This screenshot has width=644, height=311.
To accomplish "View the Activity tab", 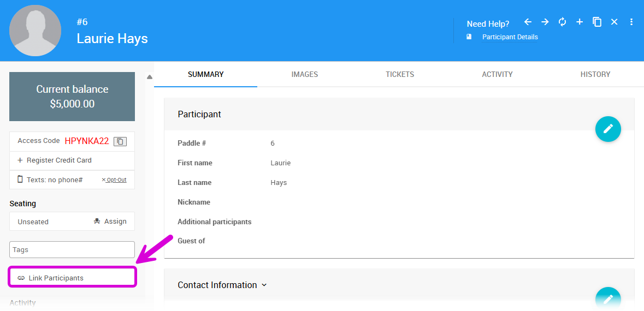I will click(497, 74).
